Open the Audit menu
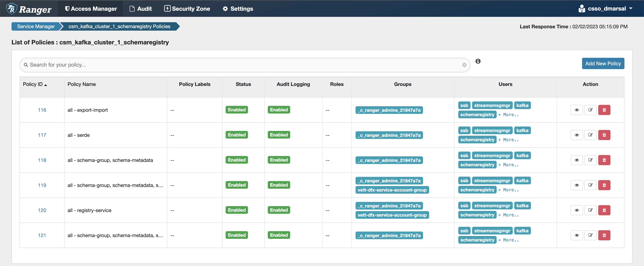This screenshot has width=644, height=266. coord(141,9)
